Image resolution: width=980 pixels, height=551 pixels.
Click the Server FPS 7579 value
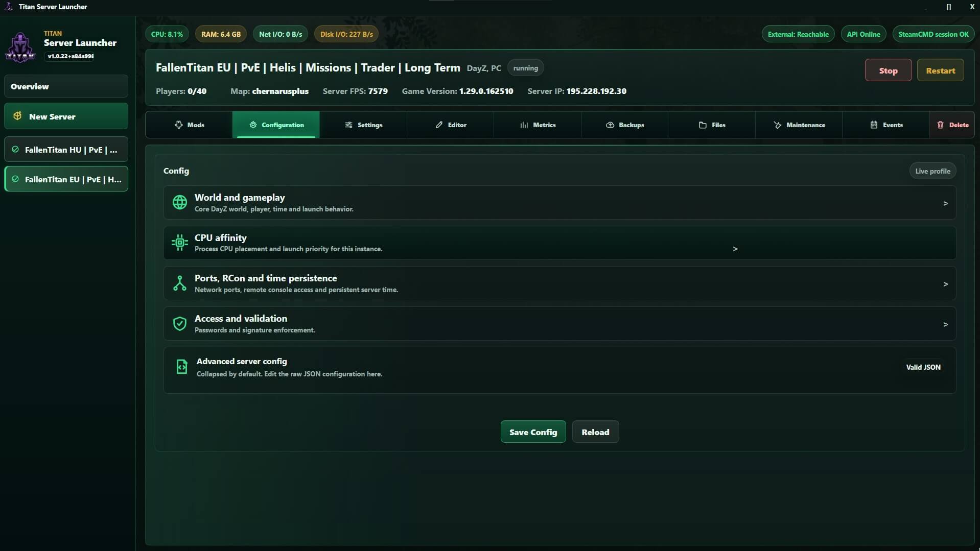(x=378, y=91)
